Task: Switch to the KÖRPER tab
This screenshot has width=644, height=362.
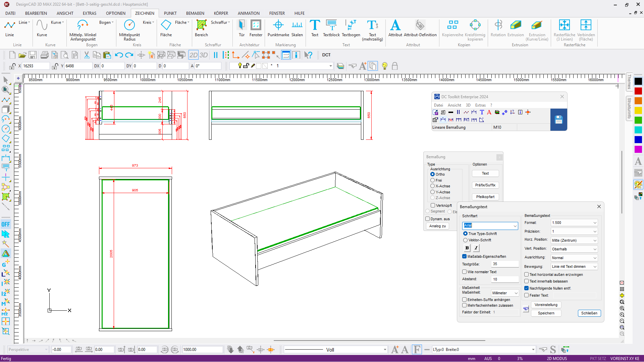Action: click(221, 13)
